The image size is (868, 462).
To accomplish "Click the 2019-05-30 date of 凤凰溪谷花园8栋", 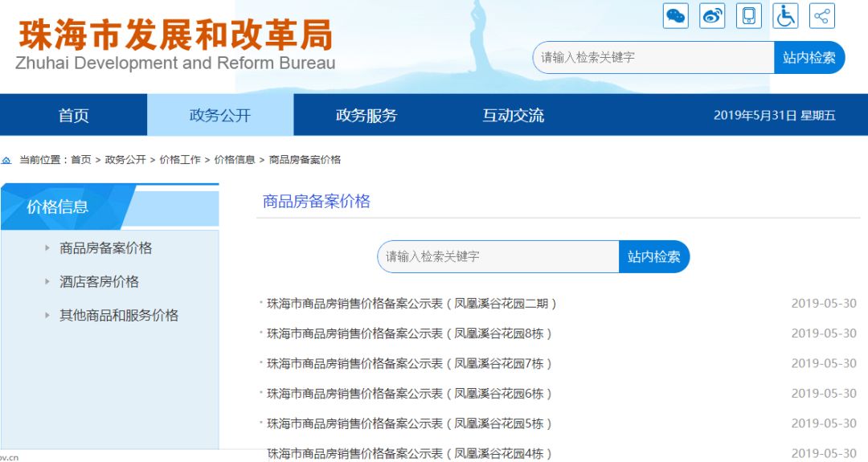I will point(824,333).
